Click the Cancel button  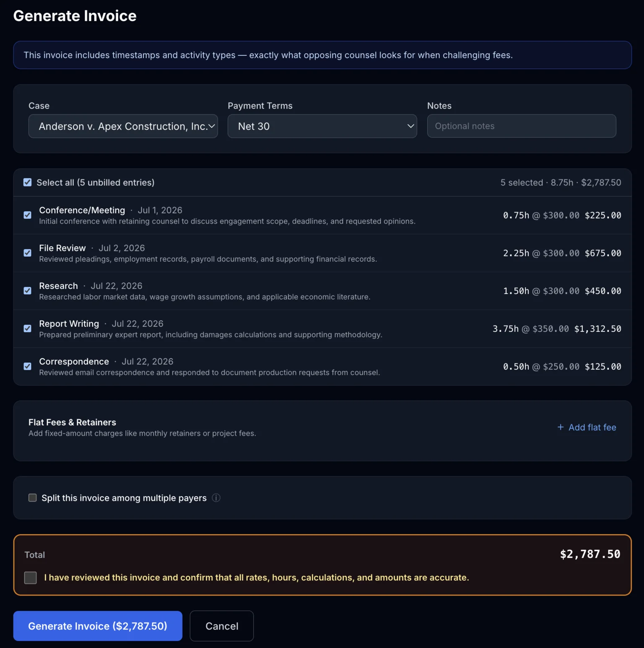coord(222,626)
